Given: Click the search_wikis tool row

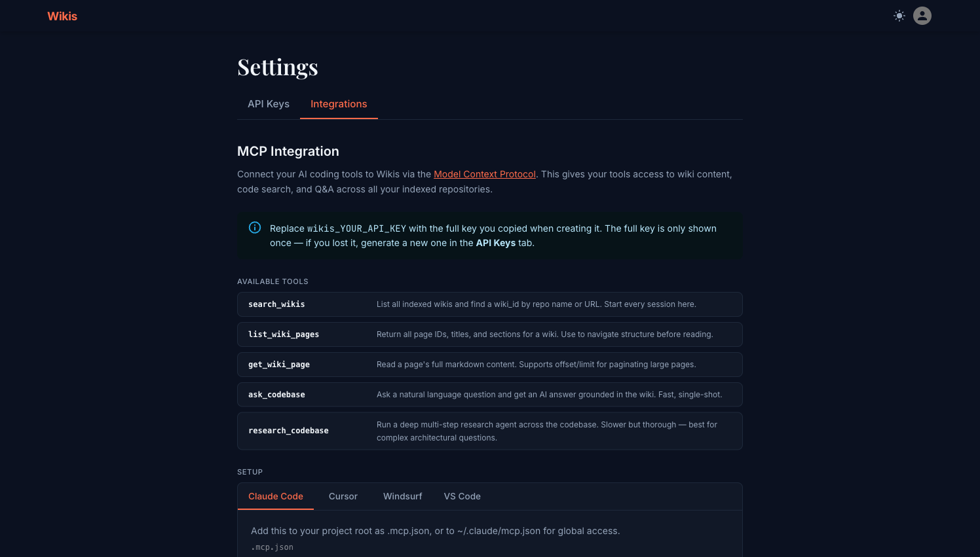Looking at the screenshot, I should click(x=489, y=304).
